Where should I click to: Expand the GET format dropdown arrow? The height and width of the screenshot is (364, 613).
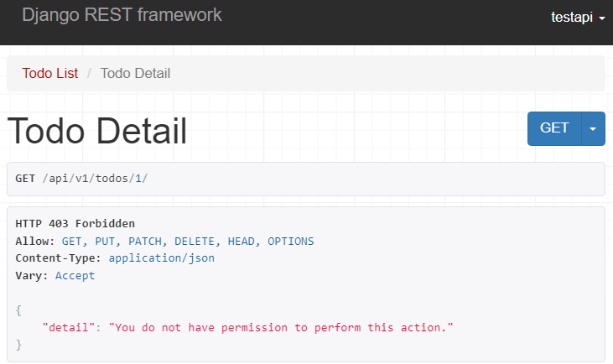(x=593, y=128)
